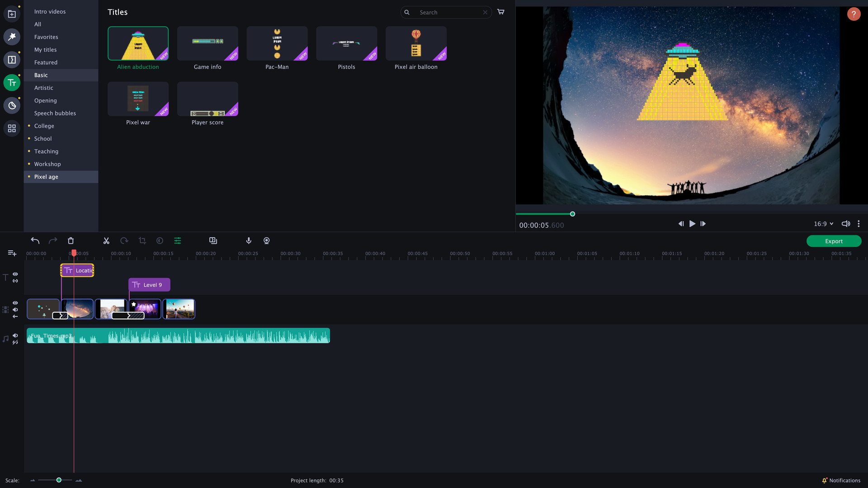
Task: Delete the selected clip with the trash icon
Action: click(x=71, y=241)
